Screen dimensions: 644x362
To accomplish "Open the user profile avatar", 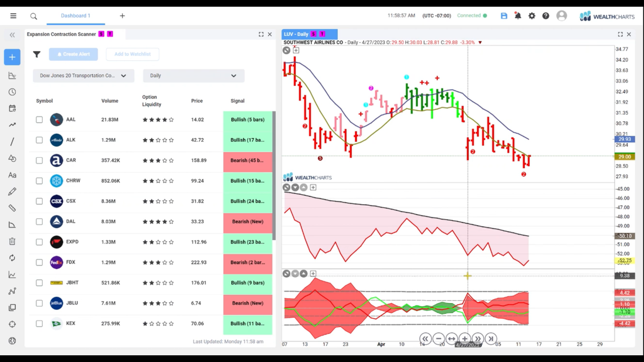I will click(561, 16).
